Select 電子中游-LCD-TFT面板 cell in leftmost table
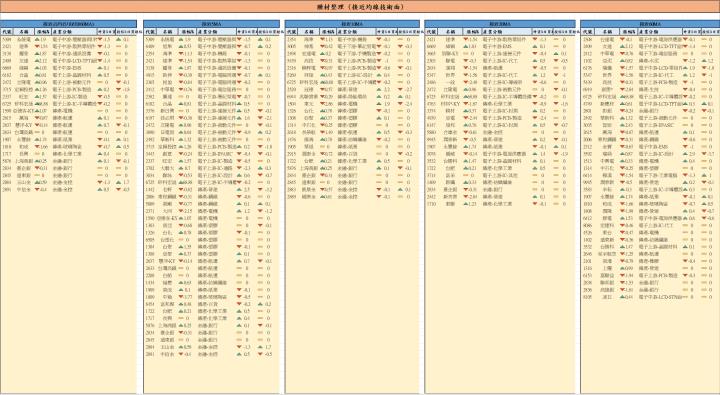Viewport: 720px width, 395px height. 74,61
